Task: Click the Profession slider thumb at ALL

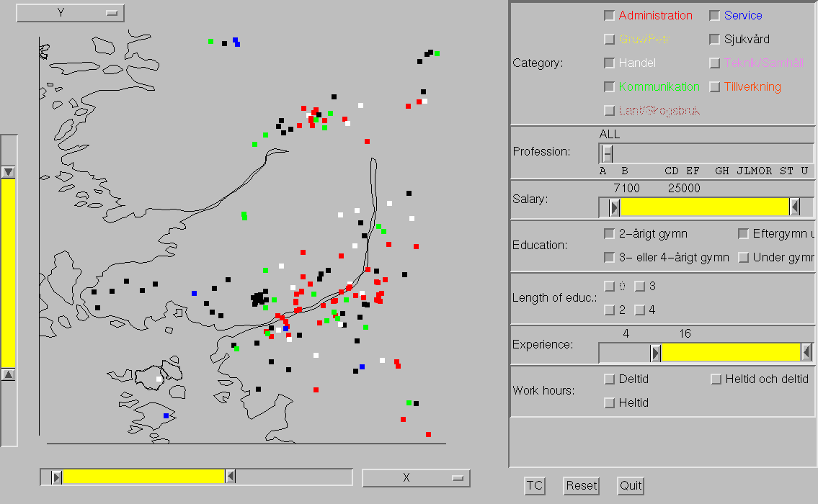Action: tap(607, 154)
